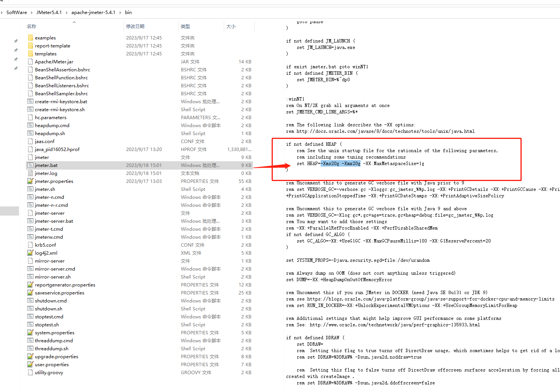Viewport: 560px width, 392px height.
Task: Select the threaddump.sh file name
Action: [52, 348]
